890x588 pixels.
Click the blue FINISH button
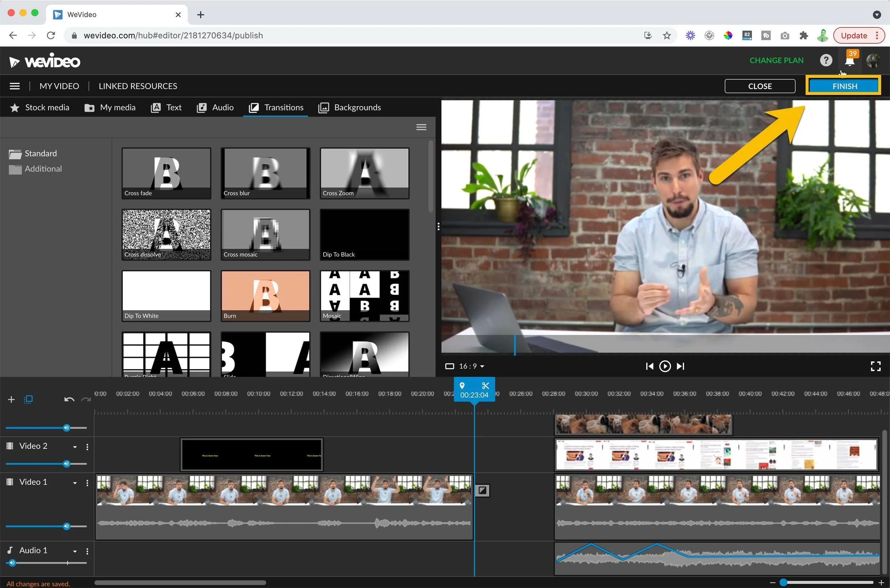(x=844, y=86)
